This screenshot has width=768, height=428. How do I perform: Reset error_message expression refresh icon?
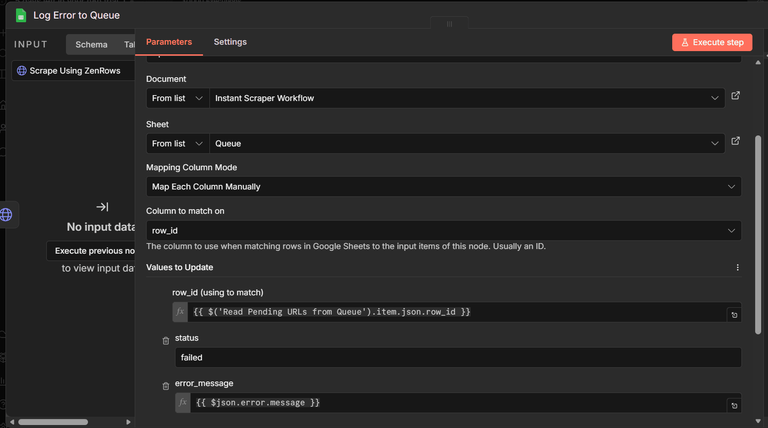click(x=734, y=405)
